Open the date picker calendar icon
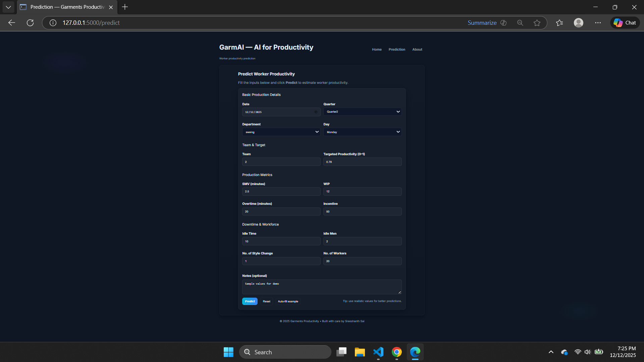This screenshot has height=362, width=644. [316, 112]
